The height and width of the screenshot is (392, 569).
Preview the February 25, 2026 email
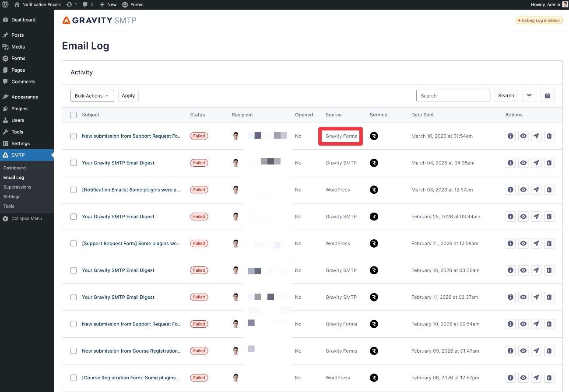(x=523, y=217)
